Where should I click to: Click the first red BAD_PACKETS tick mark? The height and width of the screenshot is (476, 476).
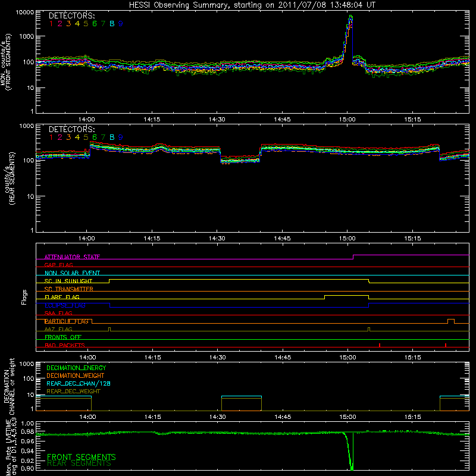click(380, 345)
